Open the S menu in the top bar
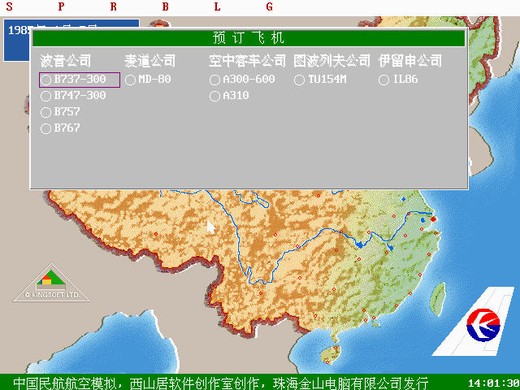The height and width of the screenshot is (390, 520). coord(9,6)
